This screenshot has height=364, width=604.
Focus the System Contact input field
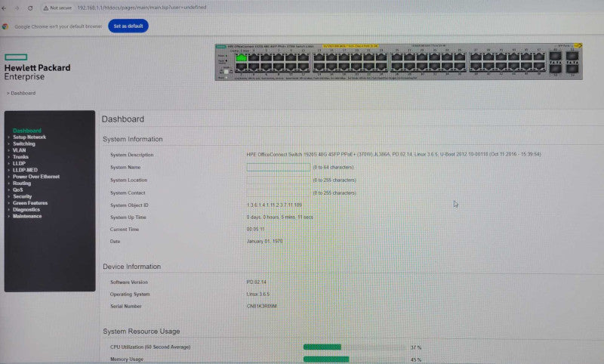pyautogui.click(x=278, y=193)
